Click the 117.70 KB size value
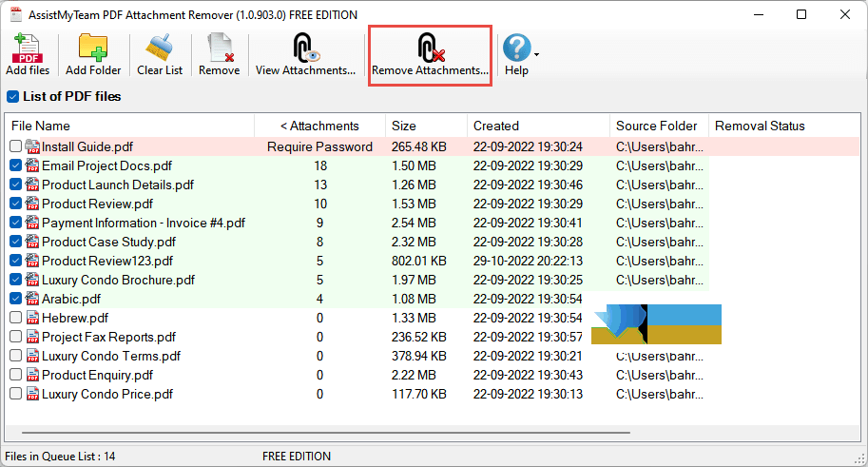The image size is (868, 467). 419,394
